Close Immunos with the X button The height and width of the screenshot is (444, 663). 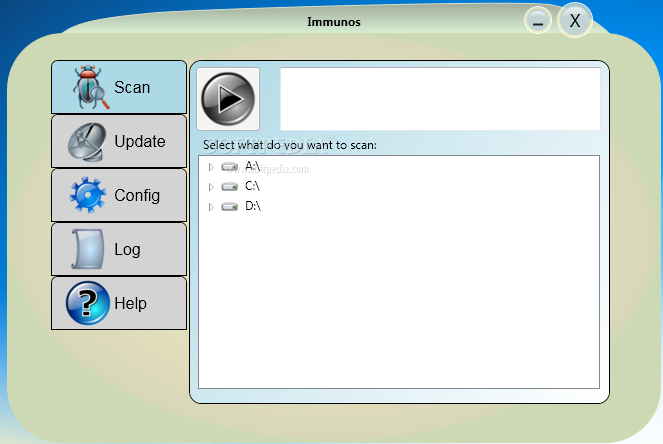point(575,20)
